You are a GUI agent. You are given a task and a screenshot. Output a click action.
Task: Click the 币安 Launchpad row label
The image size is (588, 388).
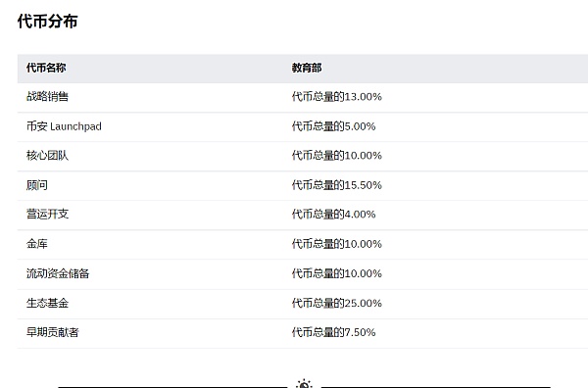[x=64, y=126]
